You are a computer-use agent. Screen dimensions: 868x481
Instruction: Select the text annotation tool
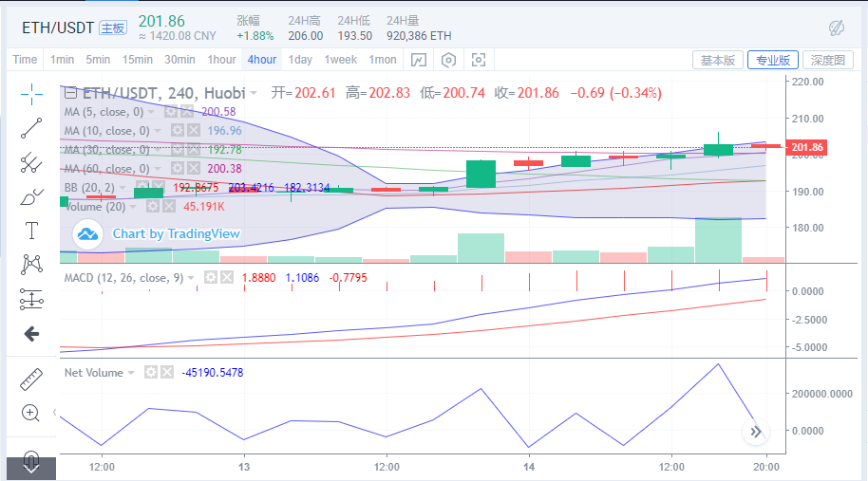pyautogui.click(x=31, y=231)
